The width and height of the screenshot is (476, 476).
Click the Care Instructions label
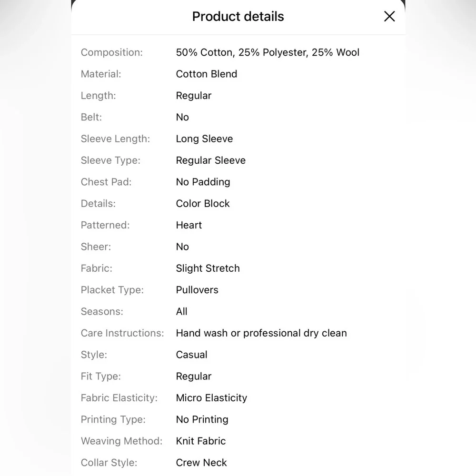click(122, 333)
